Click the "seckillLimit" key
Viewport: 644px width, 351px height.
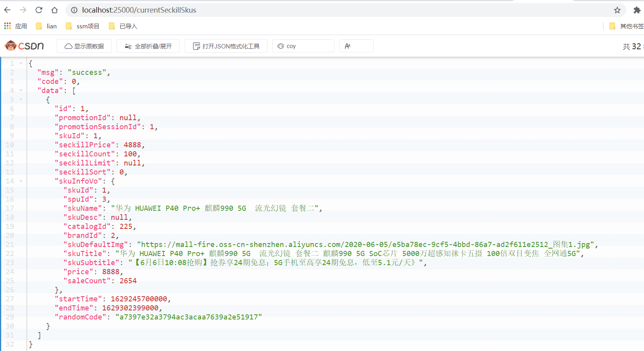(x=85, y=163)
